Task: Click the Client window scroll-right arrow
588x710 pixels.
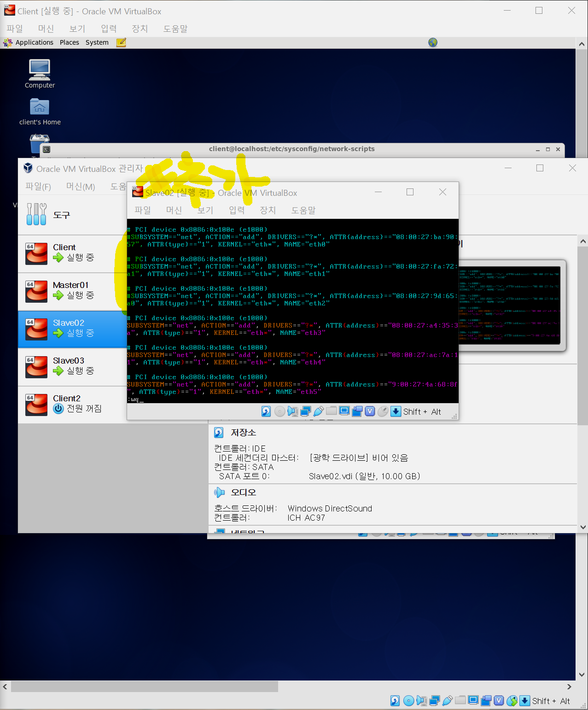Action: tap(569, 687)
